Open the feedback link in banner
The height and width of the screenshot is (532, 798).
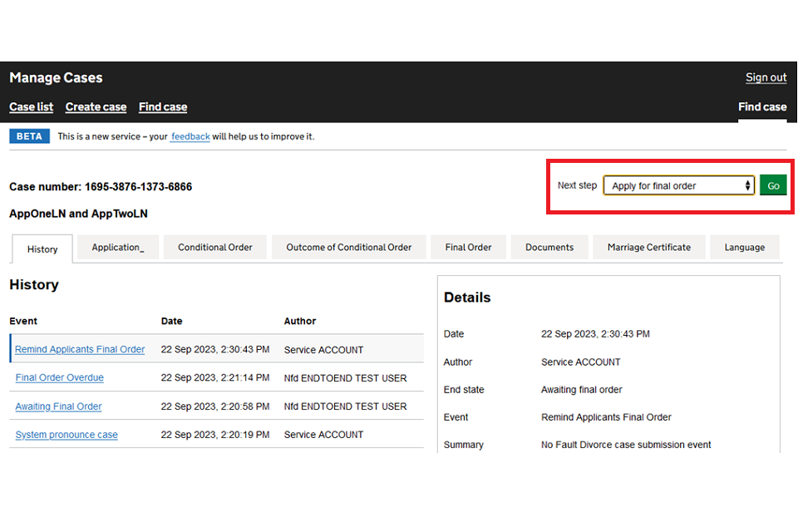[x=190, y=136]
